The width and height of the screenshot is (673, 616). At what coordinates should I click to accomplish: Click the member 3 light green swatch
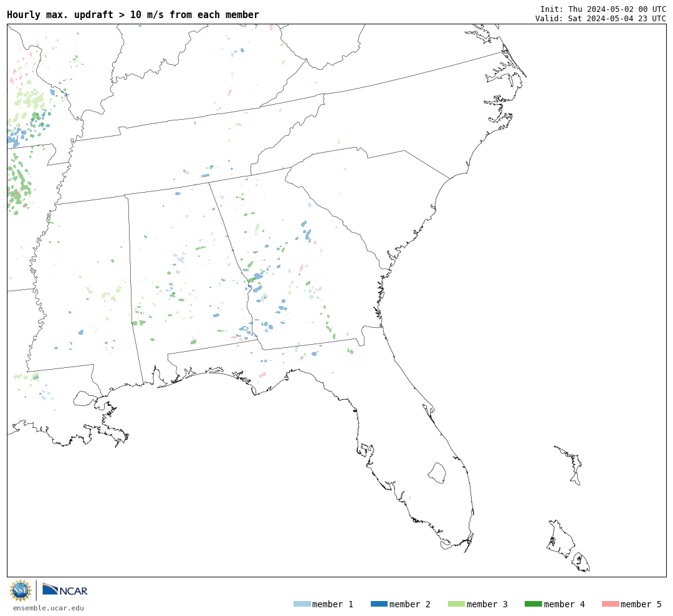click(x=456, y=604)
